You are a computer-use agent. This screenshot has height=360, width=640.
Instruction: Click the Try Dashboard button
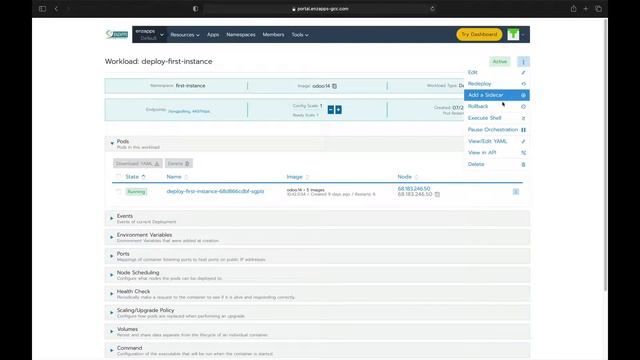[479, 35]
